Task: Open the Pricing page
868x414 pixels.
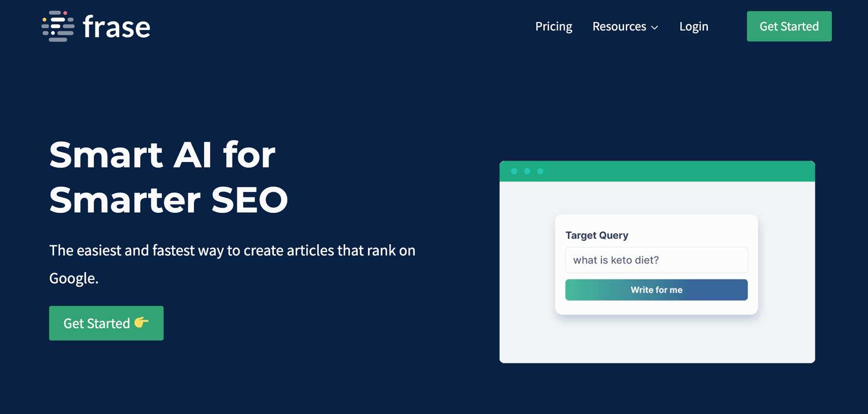Action: click(x=554, y=27)
